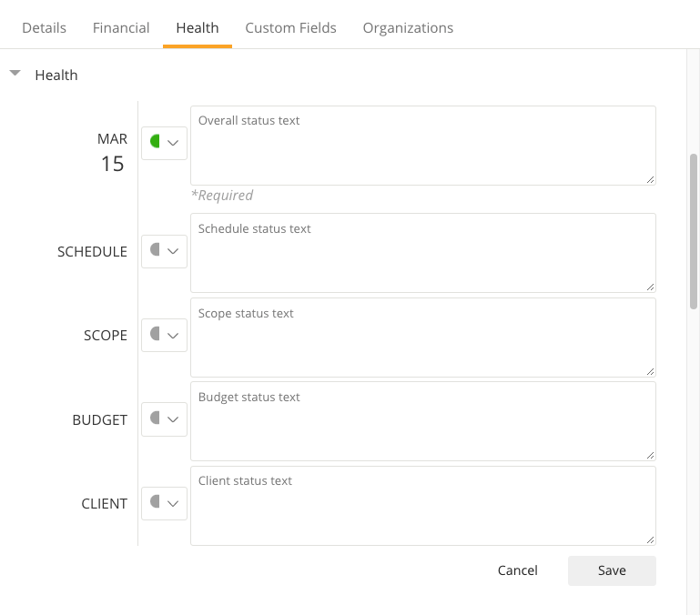This screenshot has width=700, height=615.
Task: Open the Budget status color dropdown
Action: coord(164,419)
